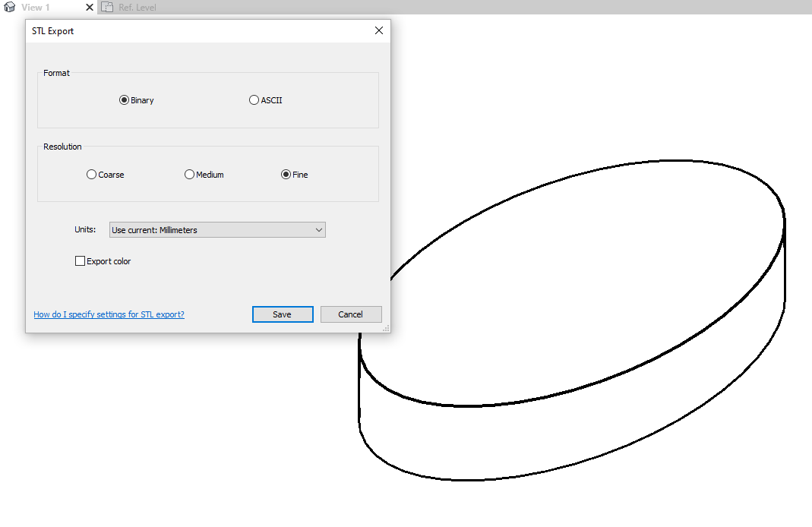Open the STL export settings help link
Screen dimensions: 812x527
click(109, 314)
